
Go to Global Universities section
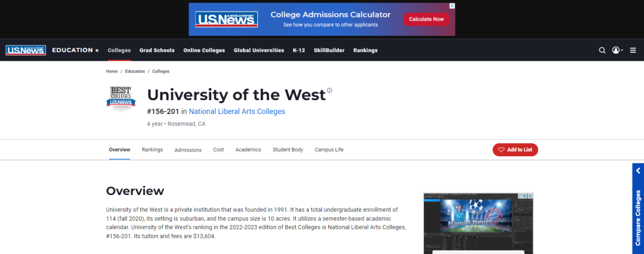[259, 51]
